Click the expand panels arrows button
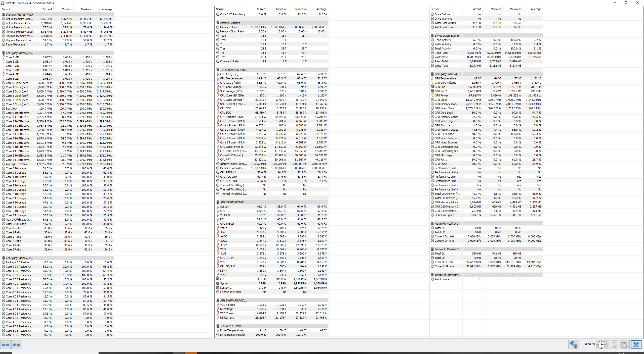Viewport: 644px width, 354px height. pos(6,345)
